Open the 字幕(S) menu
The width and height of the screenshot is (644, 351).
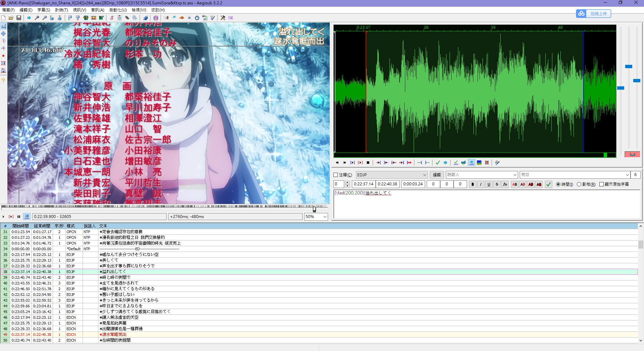44,10
